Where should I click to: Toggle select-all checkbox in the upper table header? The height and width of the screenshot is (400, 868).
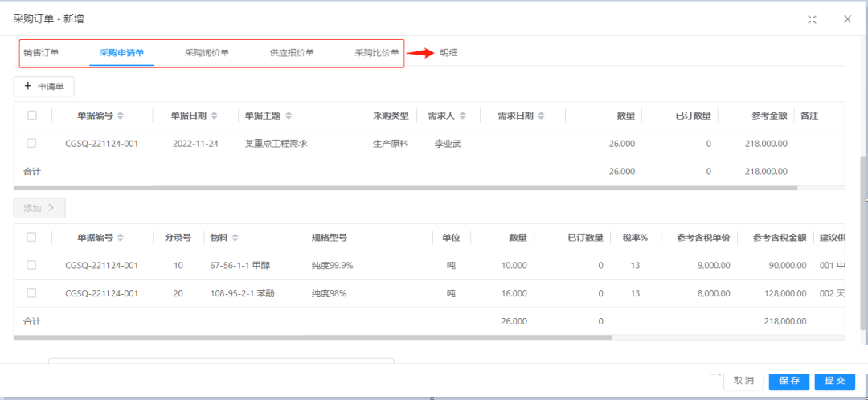click(31, 116)
